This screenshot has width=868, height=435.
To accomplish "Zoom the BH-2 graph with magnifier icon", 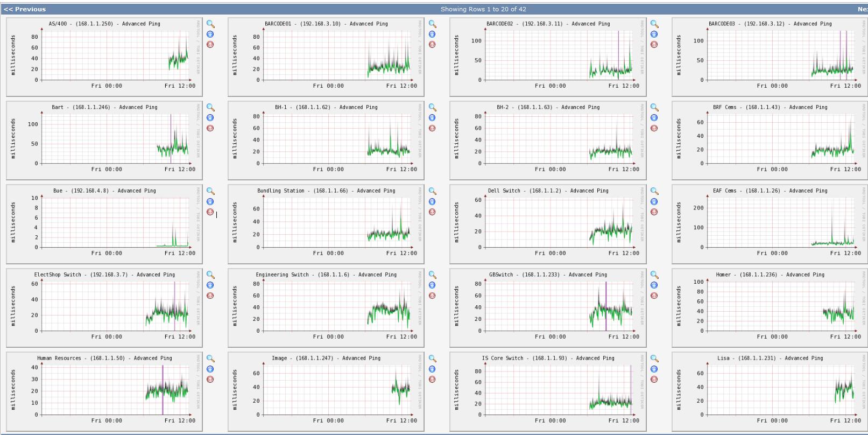I will click(654, 108).
